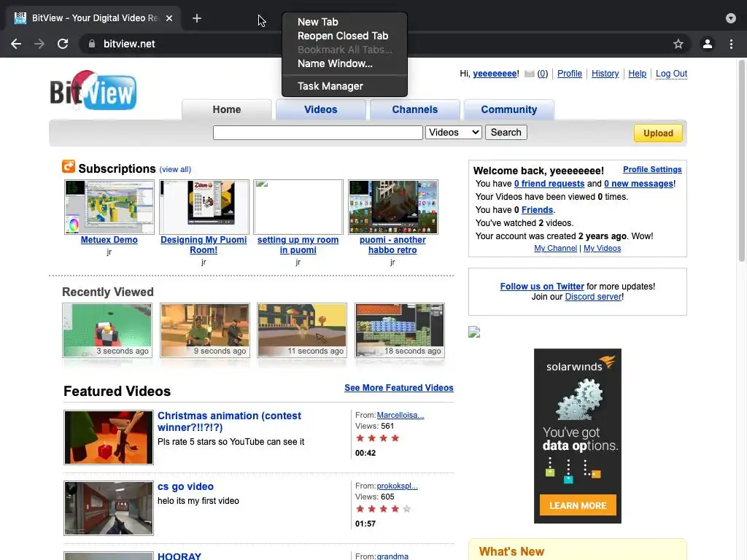Click the lock icon in address bar

click(x=92, y=44)
